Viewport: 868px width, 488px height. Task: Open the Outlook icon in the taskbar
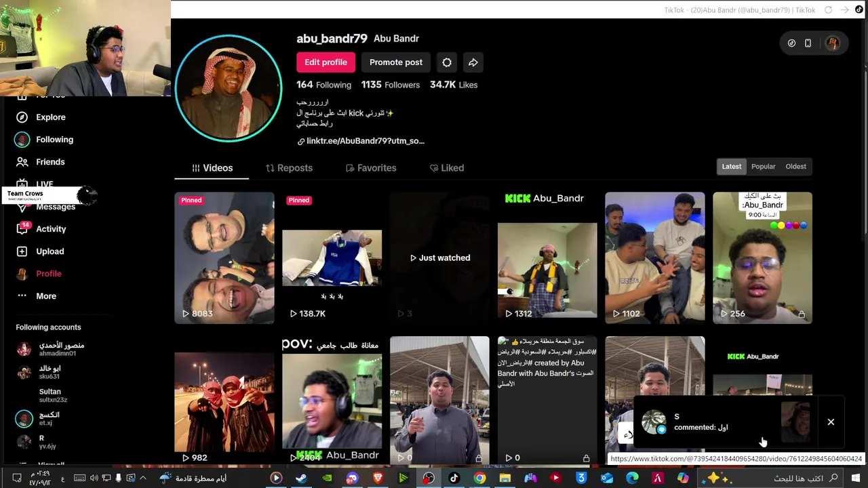(x=607, y=478)
